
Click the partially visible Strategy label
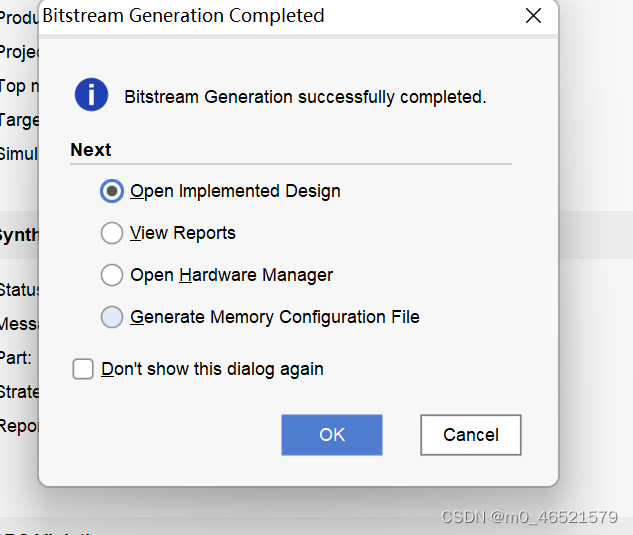(x=19, y=391)
